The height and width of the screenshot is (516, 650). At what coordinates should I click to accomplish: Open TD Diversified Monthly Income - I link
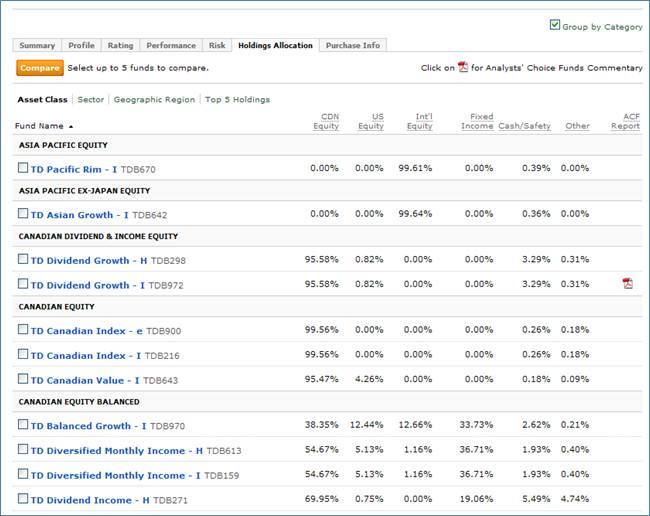[116, 475]
